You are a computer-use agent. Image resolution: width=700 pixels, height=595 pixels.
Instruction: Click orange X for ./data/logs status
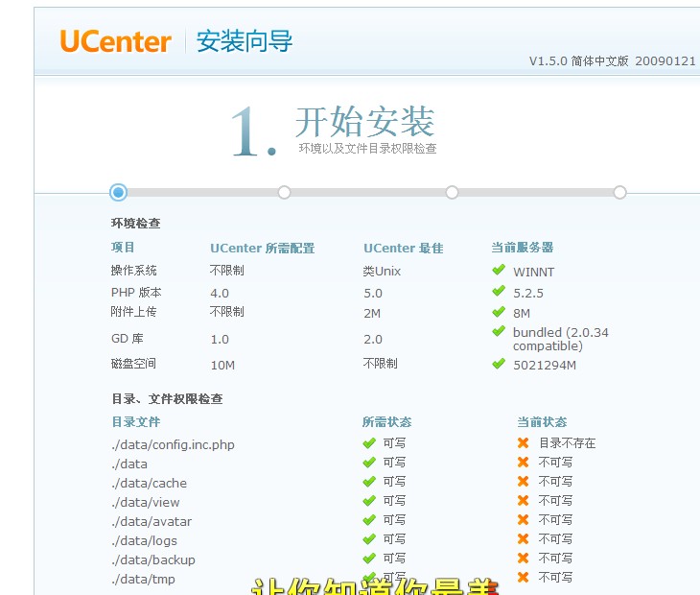tap(523, 538)
